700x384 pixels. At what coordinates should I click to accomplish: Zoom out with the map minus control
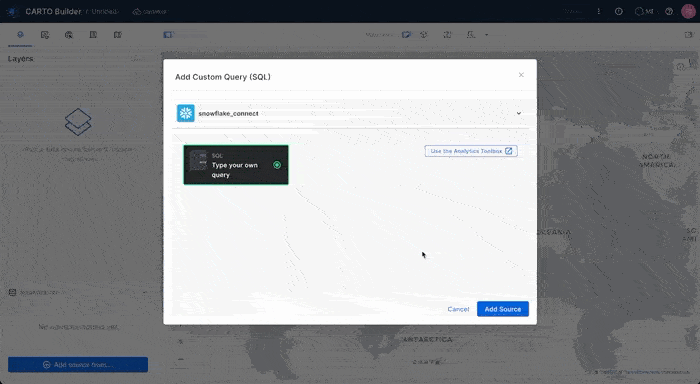tap(180, 359)
